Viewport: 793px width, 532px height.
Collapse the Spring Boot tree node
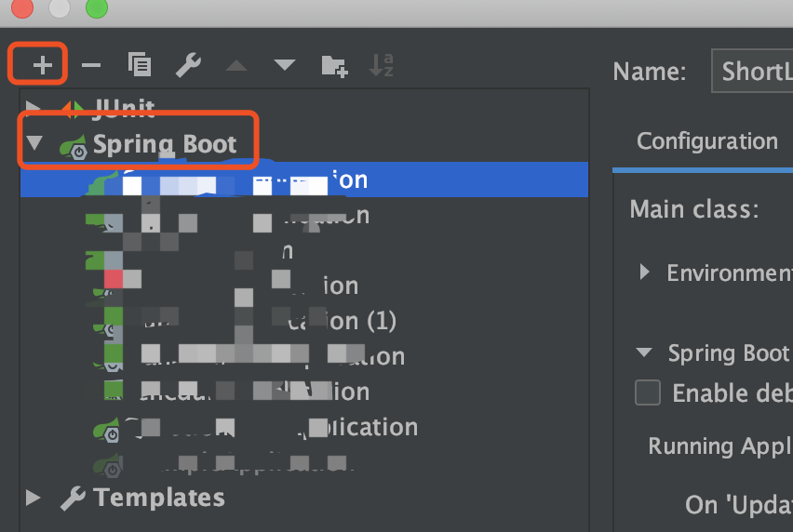pyautogui.click(x=34, y=143)
